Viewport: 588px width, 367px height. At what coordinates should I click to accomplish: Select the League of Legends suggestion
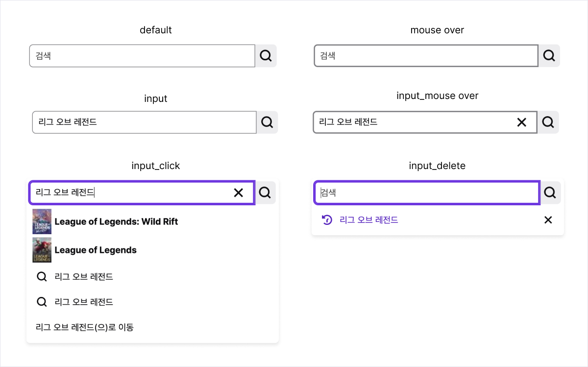coord(152,250)
